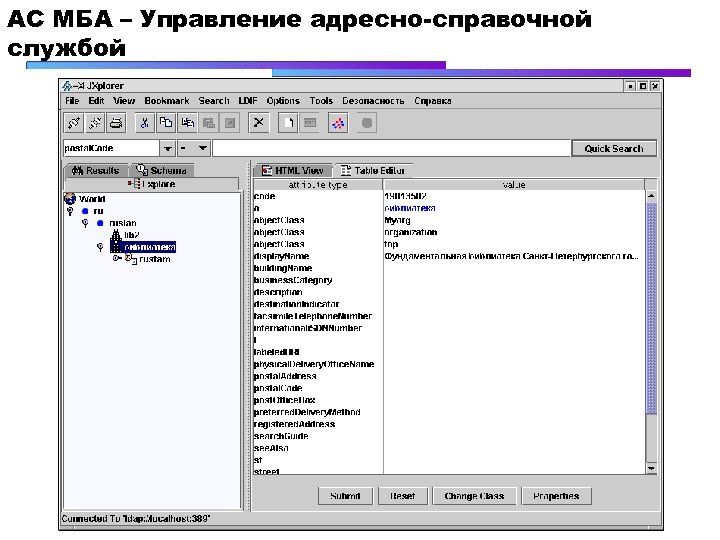Open the Edit menu

96,101
